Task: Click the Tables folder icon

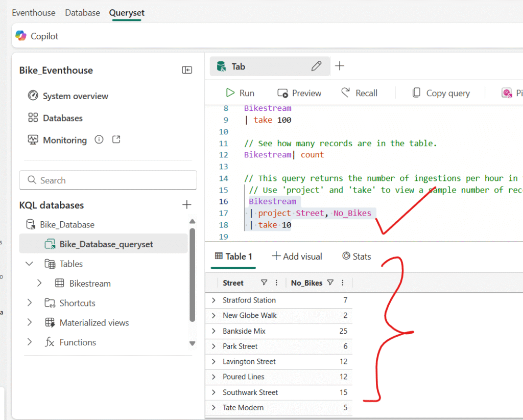Action: 50,264
